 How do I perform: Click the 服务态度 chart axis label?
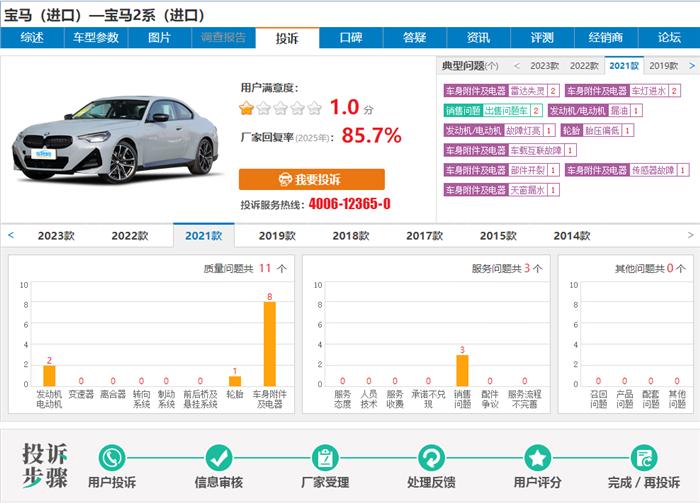[x=342, y=399]
